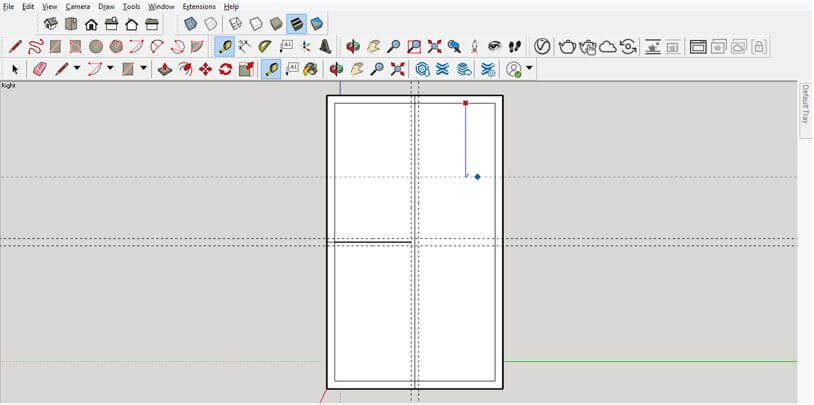
Task: Select the 3 Point Arc tool
Action: (x=177, y=47)
